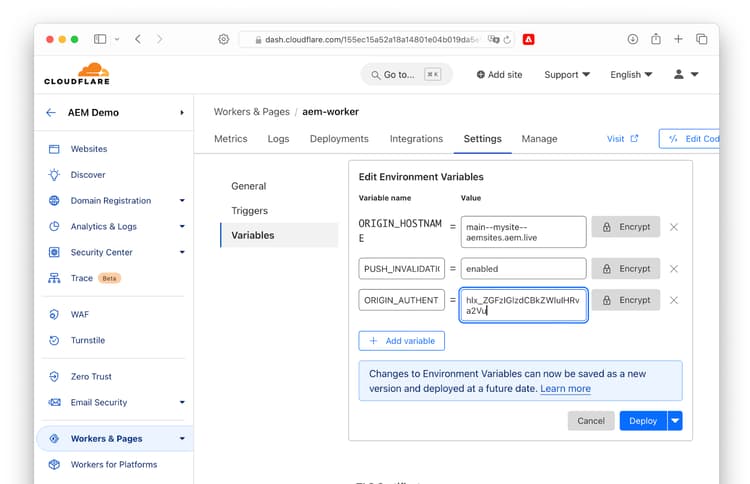Encrypt the ORIGIN_HOSTNAME variable

626,227
